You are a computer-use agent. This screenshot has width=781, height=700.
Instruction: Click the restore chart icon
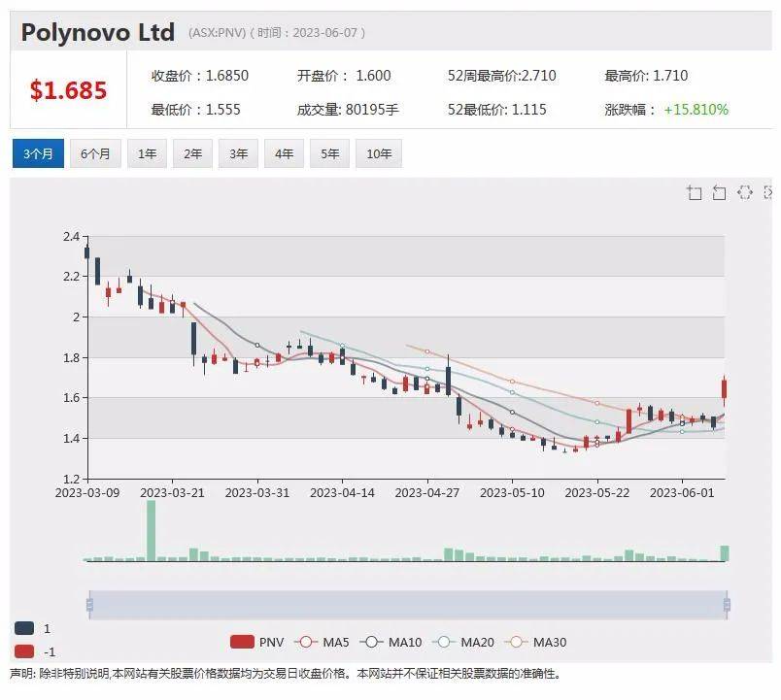click(745, 192)
